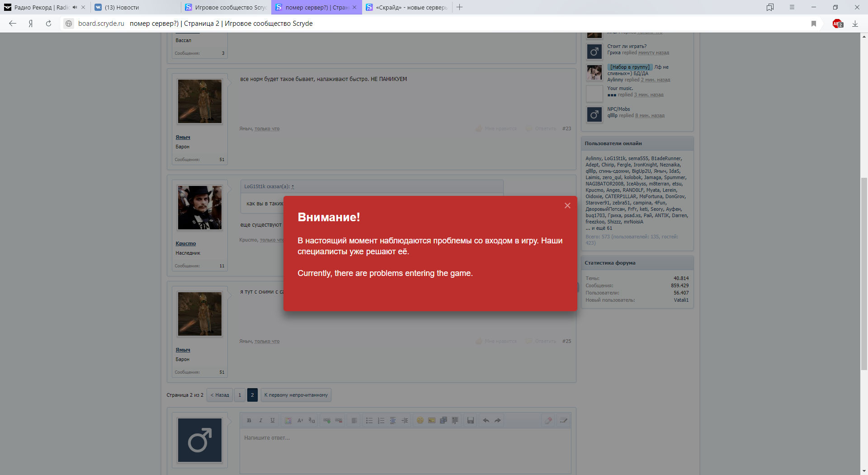Click the save draft floppy disk icon
Screen dimensions: 868x475
471,421
